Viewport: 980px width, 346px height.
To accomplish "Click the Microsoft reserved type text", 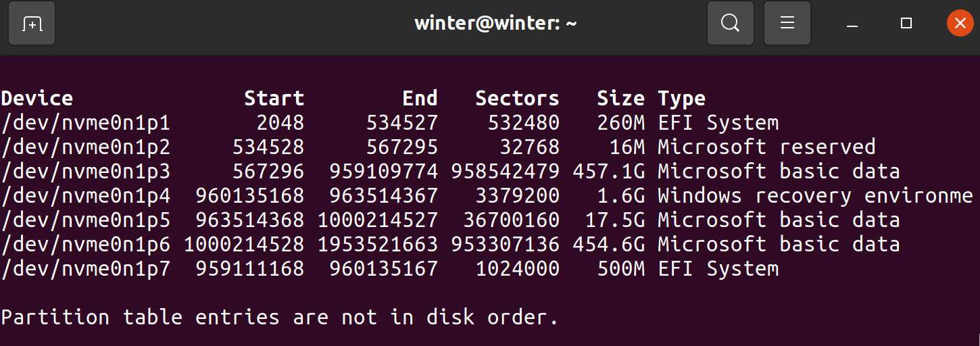I will tap(766, 147).
